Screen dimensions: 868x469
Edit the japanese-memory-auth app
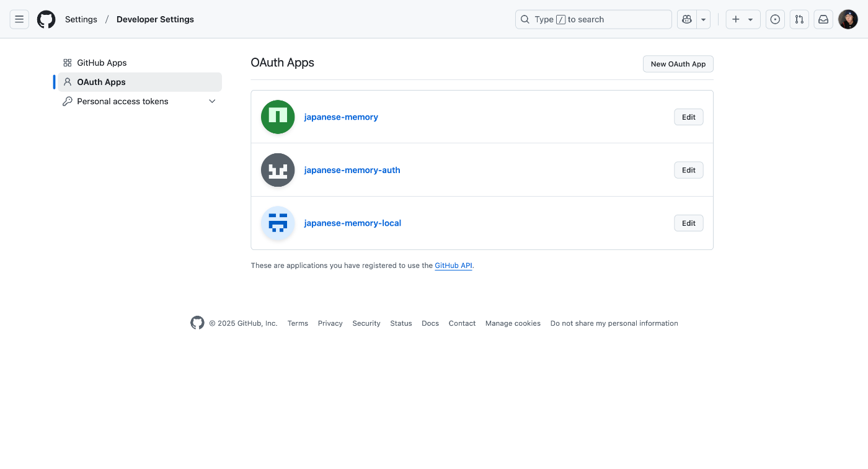(x=689, y=170)
